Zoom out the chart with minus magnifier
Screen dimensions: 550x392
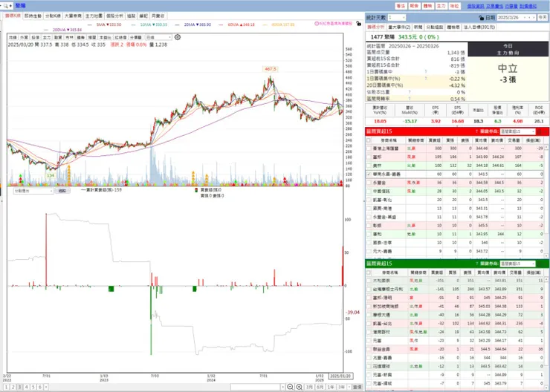coord(290,387)
